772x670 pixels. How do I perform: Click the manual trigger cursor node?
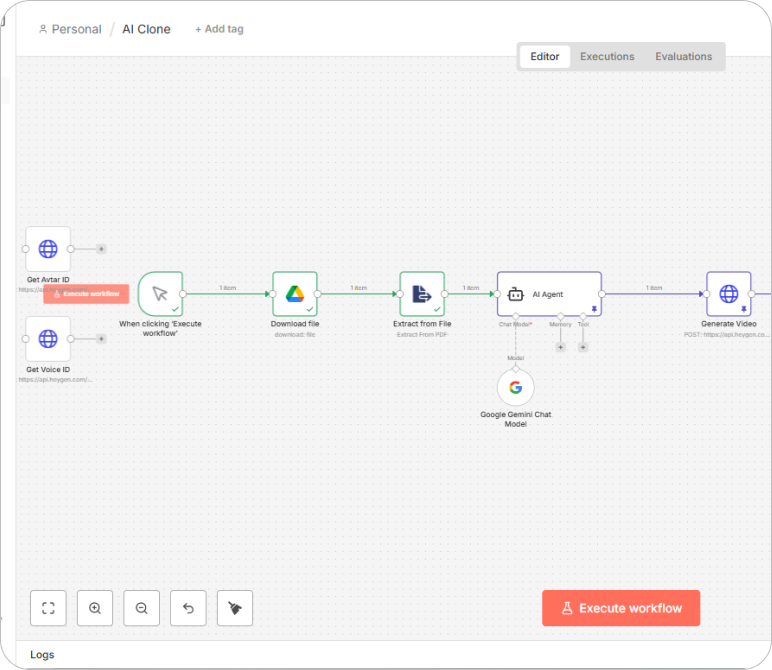coord(160,294)
